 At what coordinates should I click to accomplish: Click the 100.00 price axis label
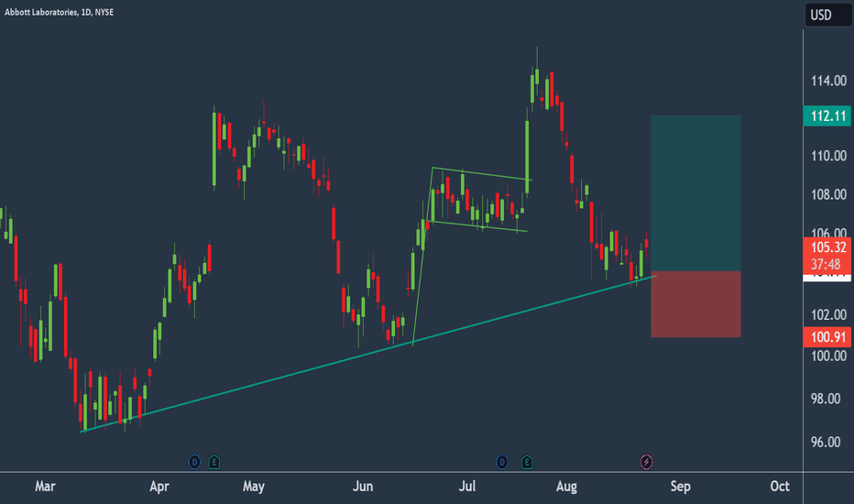828,356
